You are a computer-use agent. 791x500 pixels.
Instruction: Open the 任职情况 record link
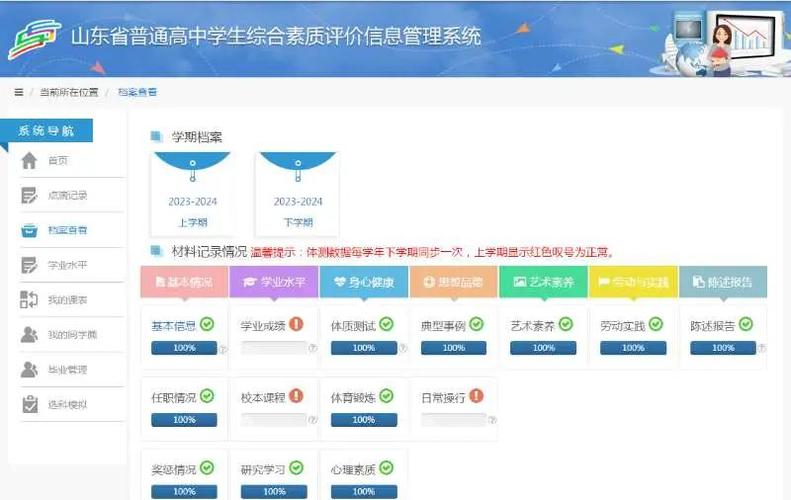pos(174,398)
